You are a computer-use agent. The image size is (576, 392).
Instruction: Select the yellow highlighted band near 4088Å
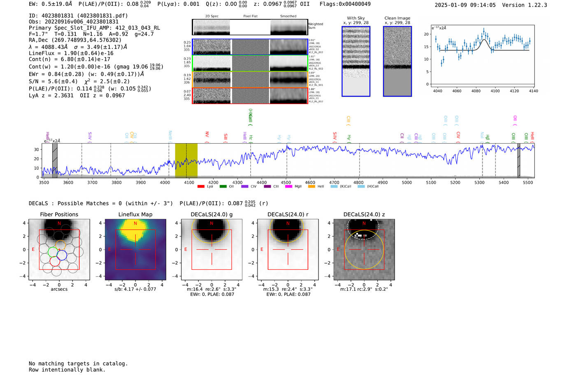click(x=186, y=160)
